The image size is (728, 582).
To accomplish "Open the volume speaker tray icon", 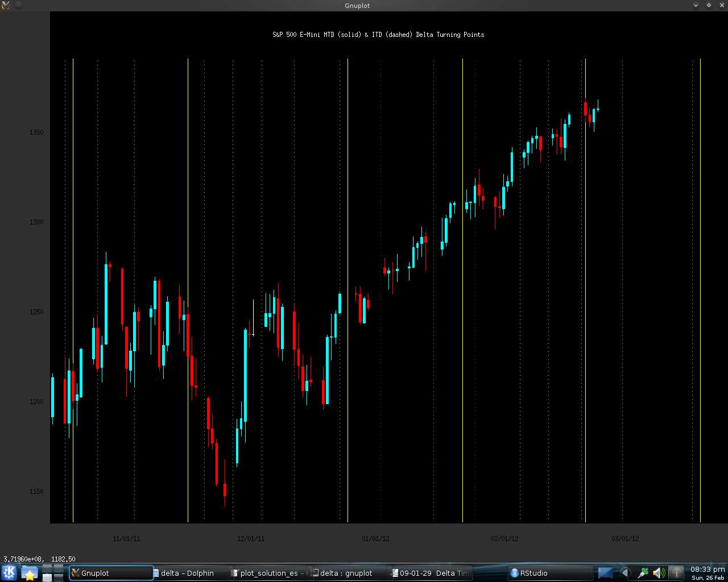I will click(659, 573).
